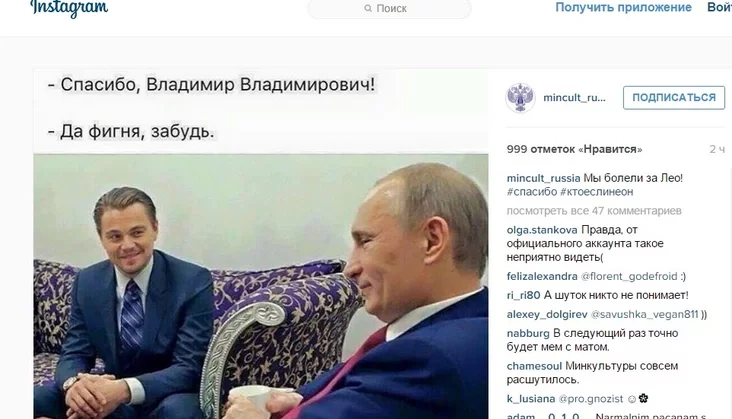The width and height of the screenshot is (732, 419).
Task: Open the 2 ч post timestamp
Action: click(x=717, y=149)
